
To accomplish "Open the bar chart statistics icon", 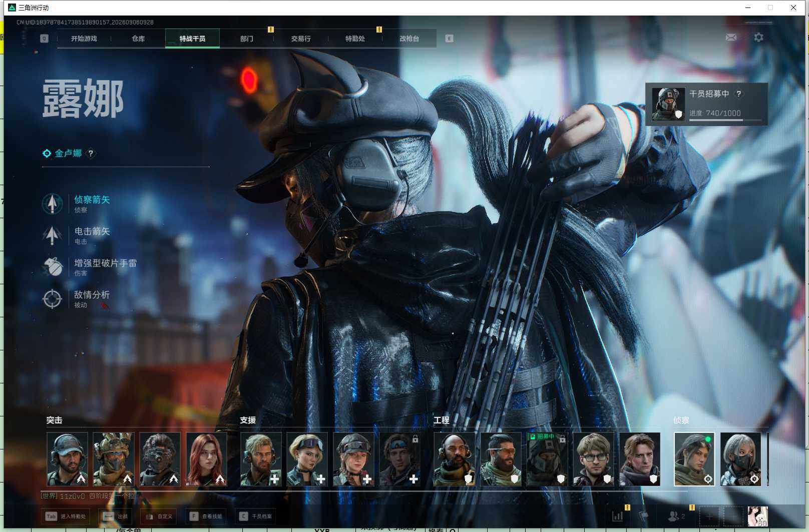I will tap(618, 516).
